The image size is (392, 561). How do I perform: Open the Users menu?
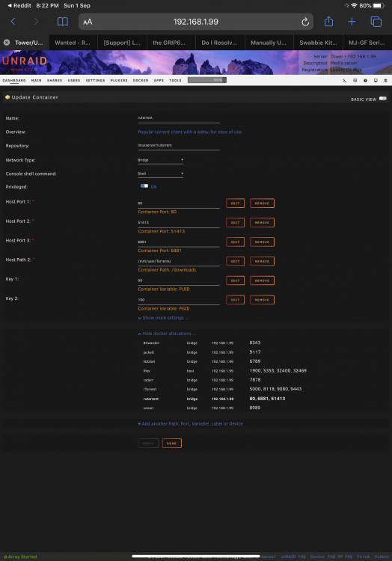coord(74,81)
